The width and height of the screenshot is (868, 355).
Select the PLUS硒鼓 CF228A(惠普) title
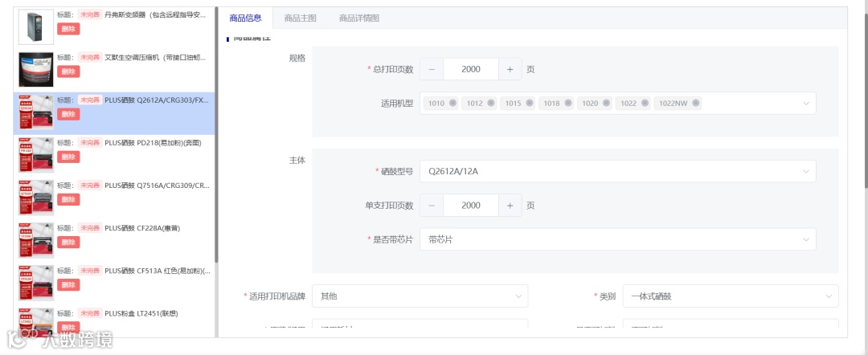pos(142,228)
